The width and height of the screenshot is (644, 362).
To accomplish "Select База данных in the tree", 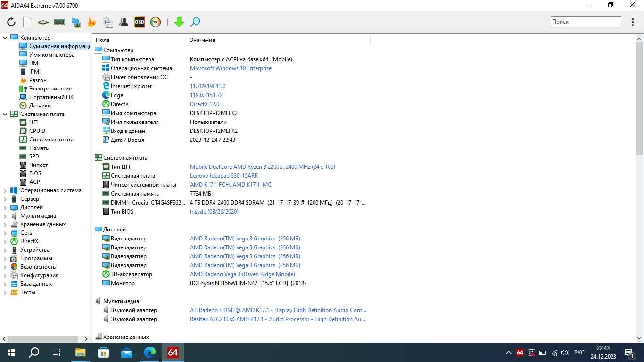I will (x=31, y=284).
